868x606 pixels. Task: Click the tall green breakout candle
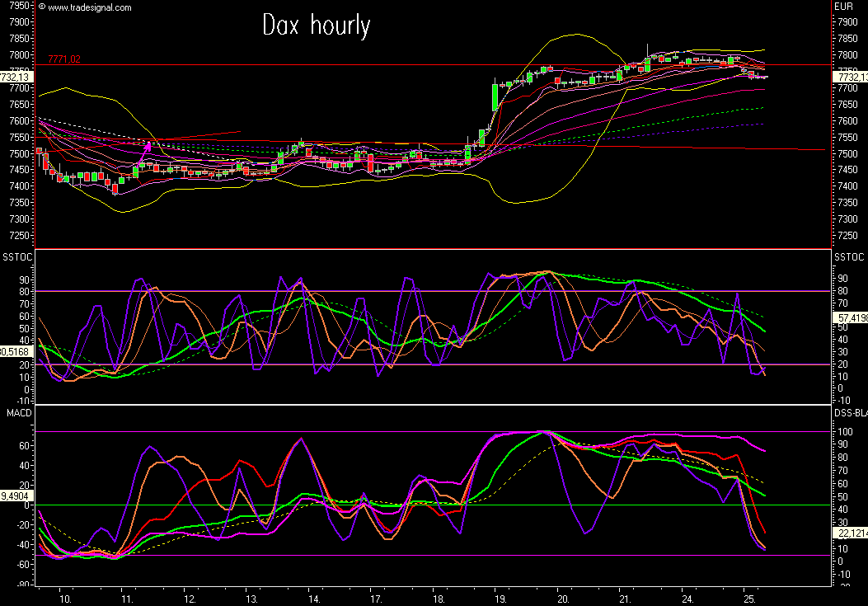click(x=494, y=97)
